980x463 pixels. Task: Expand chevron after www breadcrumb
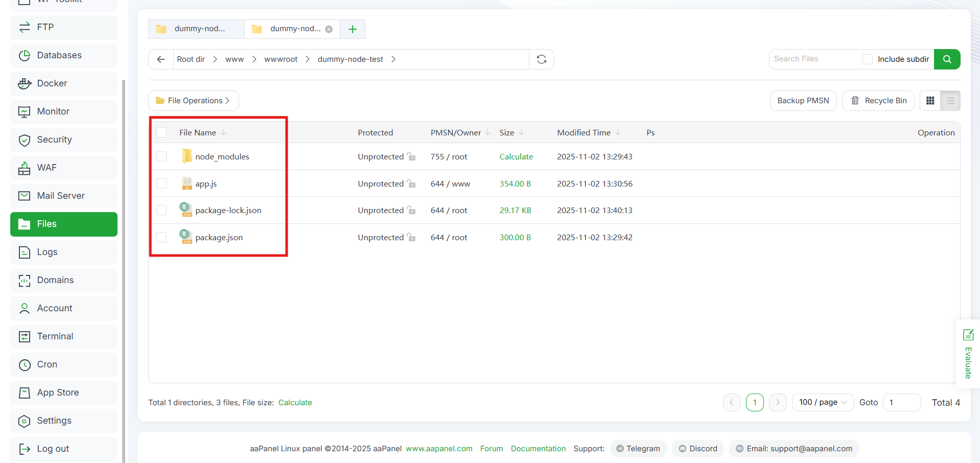coord(254,59)
